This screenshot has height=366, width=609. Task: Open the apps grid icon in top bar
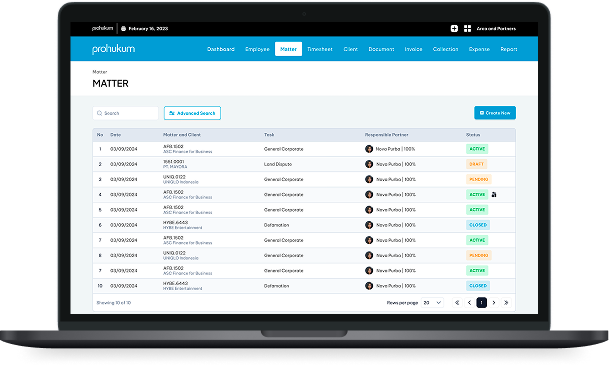pos(467,28)
